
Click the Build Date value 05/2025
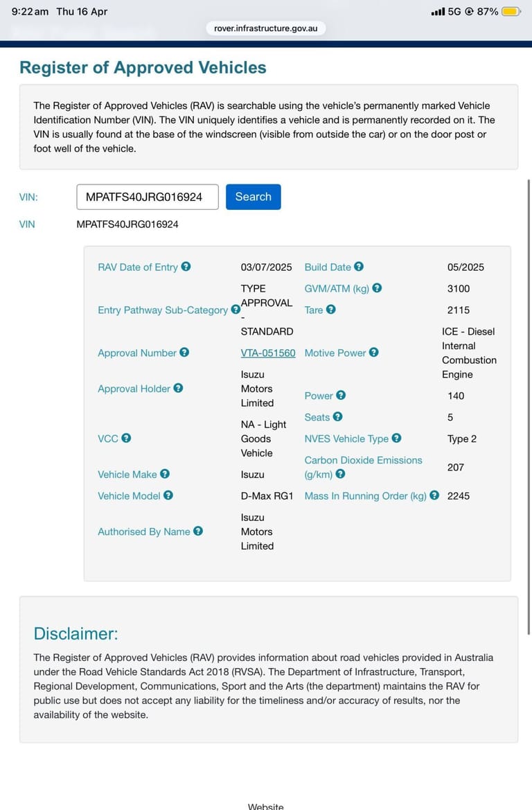click(x=466, y=267)
